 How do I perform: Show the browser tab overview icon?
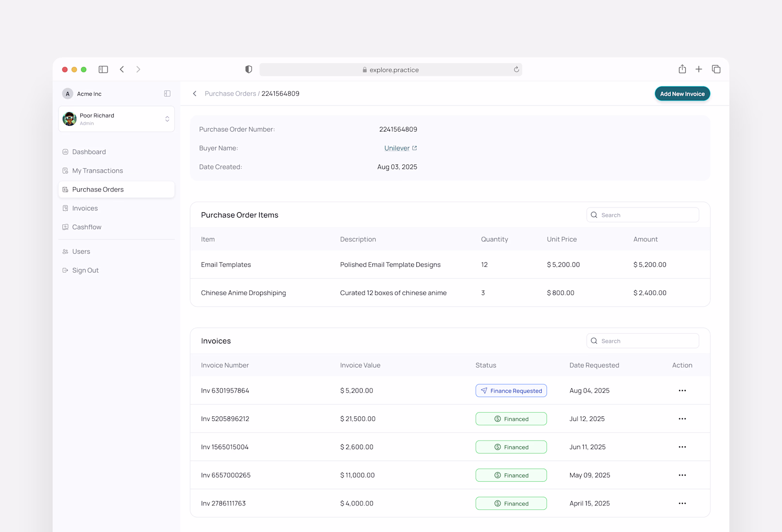(x=716, y=69)
